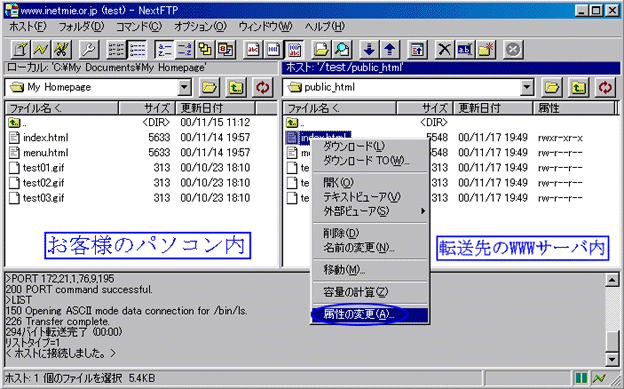
Task: Refresh the host pane file list
Action: click(605, 87)
